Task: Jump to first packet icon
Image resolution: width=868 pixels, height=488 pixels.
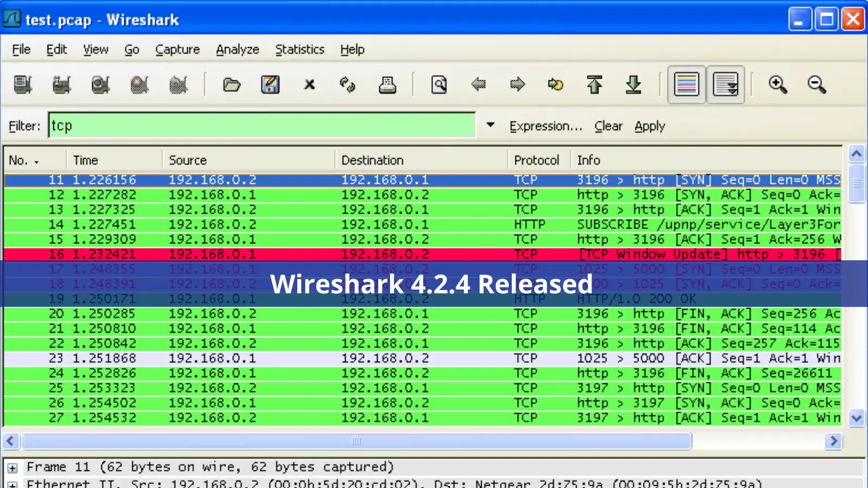Action: (595, 85)
